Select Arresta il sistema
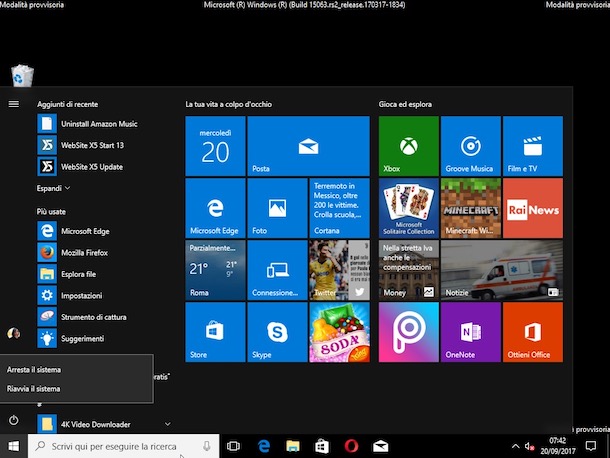This screenshot has width=610, height=458. [77, 370]
